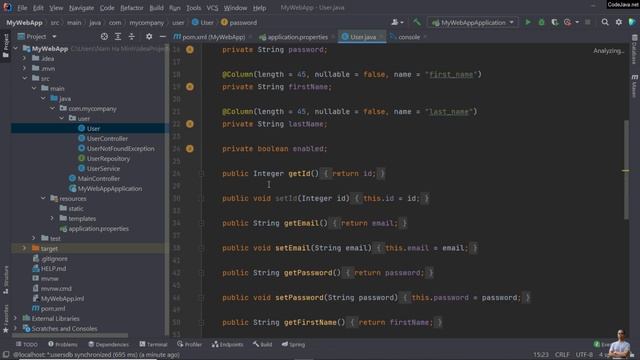Open the Project tool window stripe button

[x=6, y=45]
